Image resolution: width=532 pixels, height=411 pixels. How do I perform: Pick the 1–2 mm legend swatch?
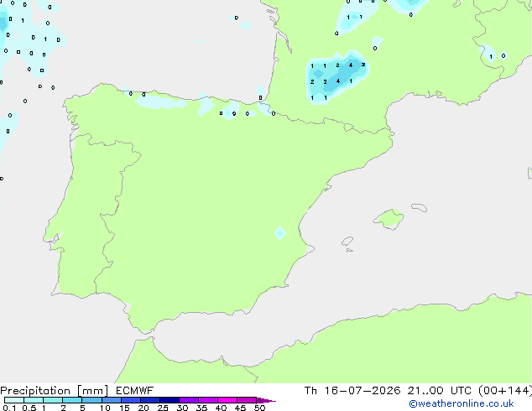coord(53,400)
